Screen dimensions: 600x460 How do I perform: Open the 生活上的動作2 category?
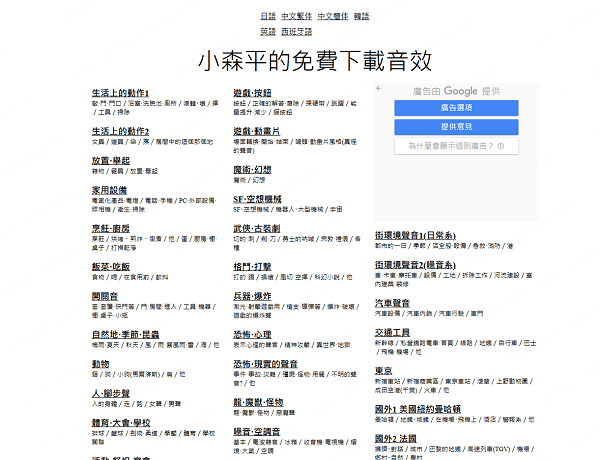point(120,131)
